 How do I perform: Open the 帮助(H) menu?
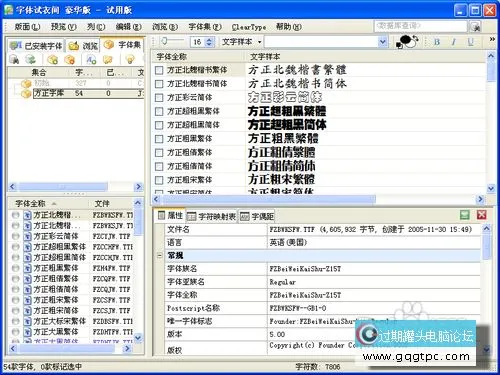click(x=289, y=27)
